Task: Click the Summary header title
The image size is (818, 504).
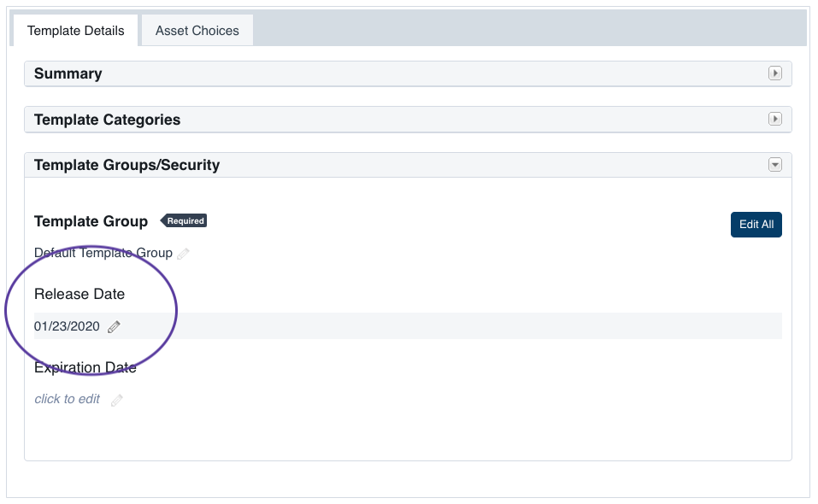Action: [x=68, y=73]
